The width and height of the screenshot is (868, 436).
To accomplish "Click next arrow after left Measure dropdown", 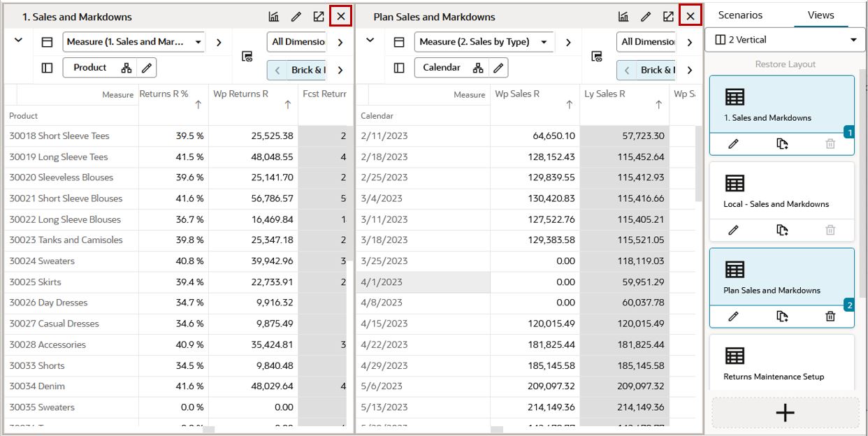I will pos(219,43).
